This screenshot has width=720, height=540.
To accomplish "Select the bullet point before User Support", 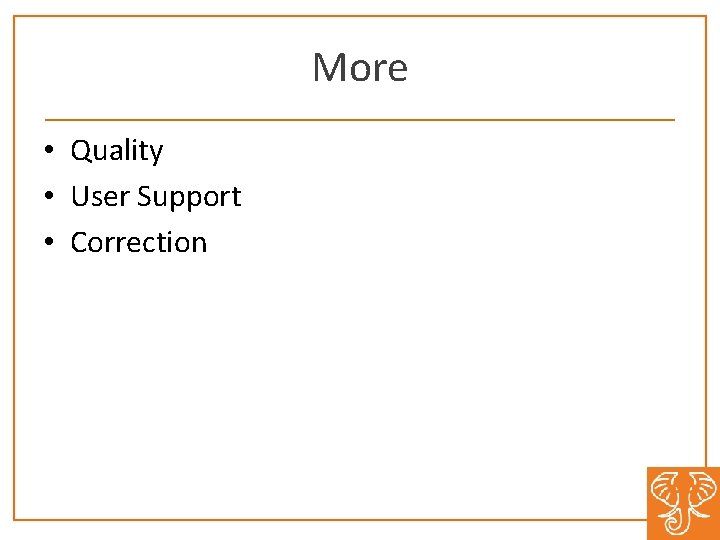I will [x=50, y=196].
